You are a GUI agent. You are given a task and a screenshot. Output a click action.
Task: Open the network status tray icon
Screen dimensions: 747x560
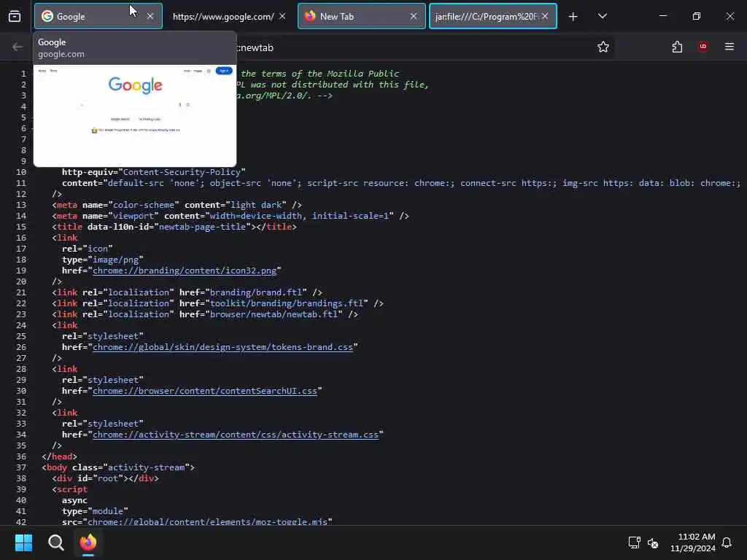tap(634, 542)
